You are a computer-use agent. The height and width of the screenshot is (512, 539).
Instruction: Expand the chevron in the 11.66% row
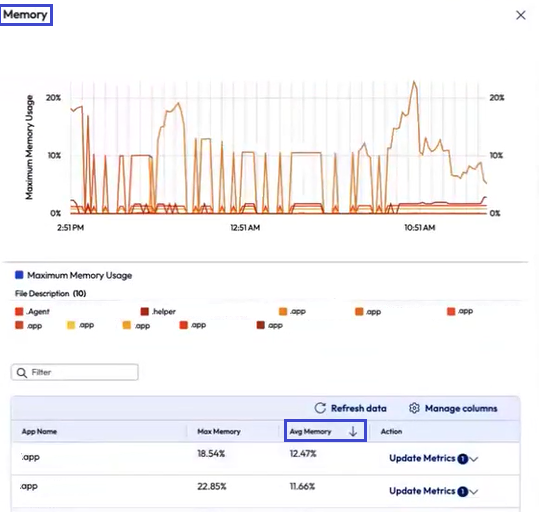474,492
